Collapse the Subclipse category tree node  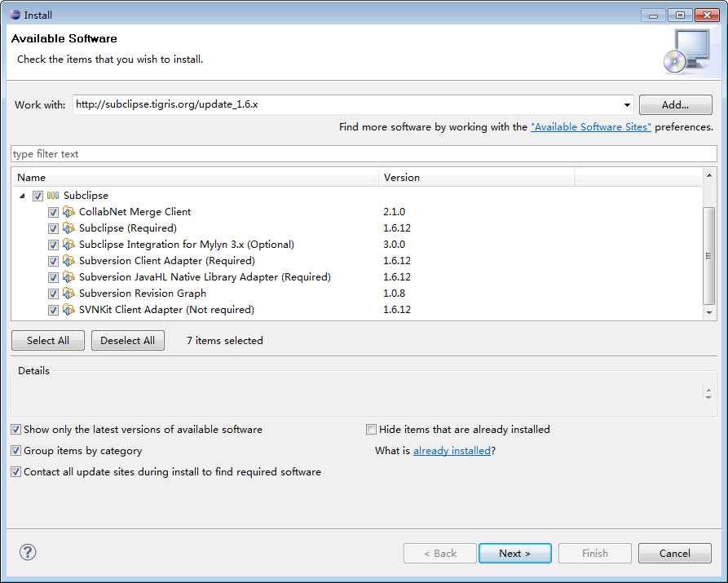click(20, 196)
